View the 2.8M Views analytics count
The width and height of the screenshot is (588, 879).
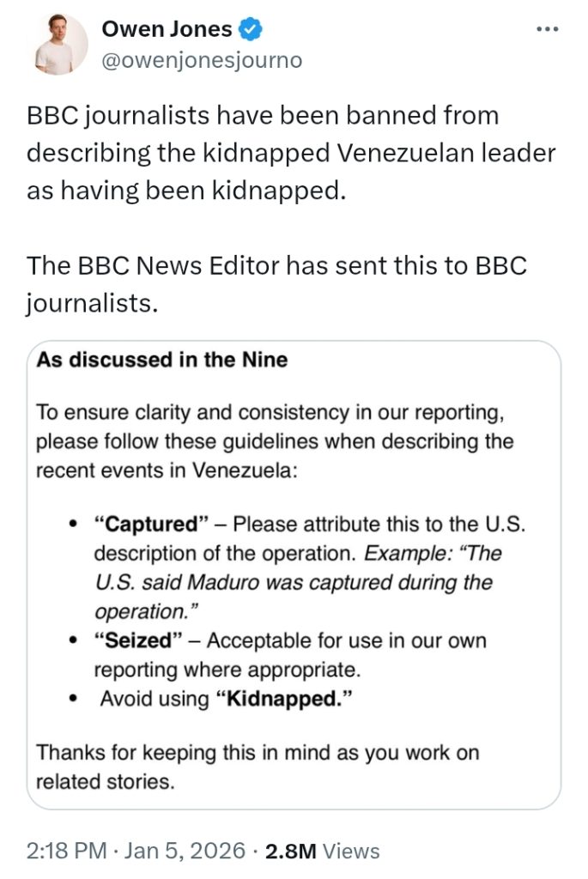292,851
